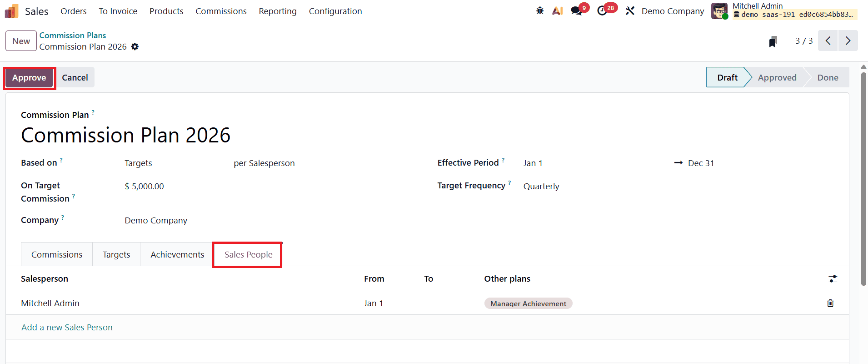868x364 pixels.
Task: Switch to the Achievements tab
Action: [x=177, y=254]
